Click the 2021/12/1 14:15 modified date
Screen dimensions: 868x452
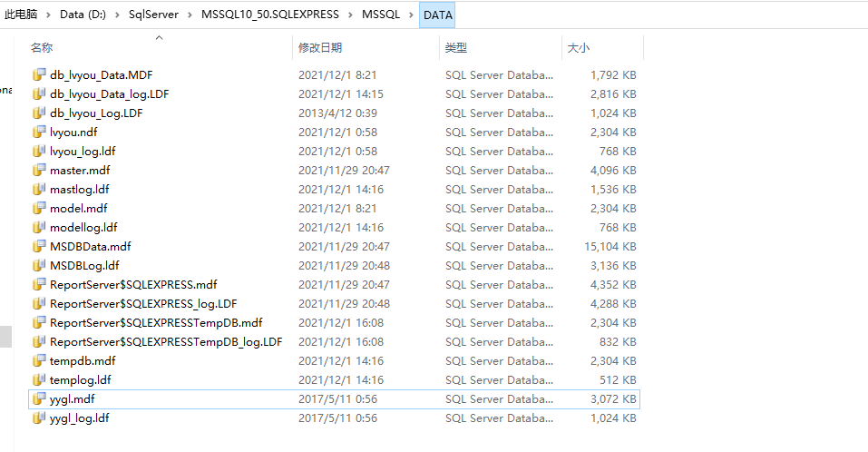coord(341,94)
